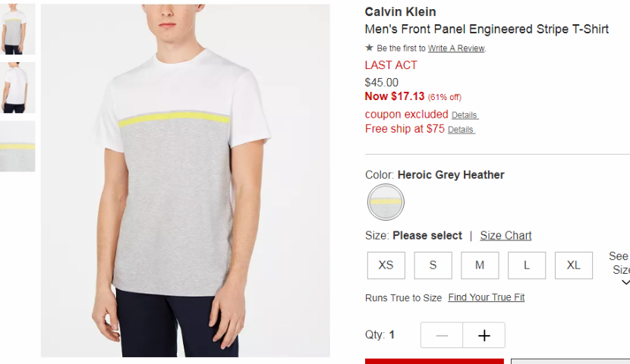Pick size XL

coord(574,265)
